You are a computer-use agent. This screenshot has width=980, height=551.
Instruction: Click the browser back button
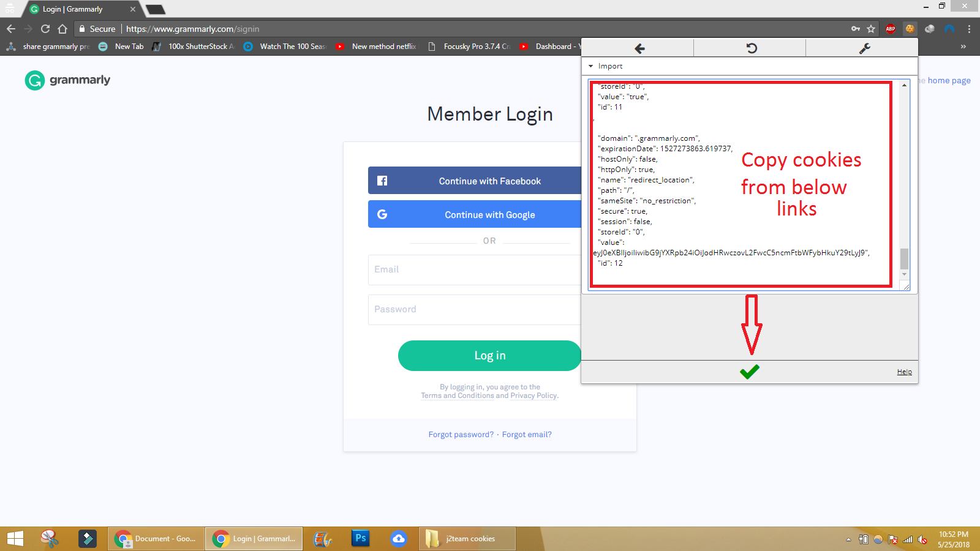pos(11,29)
